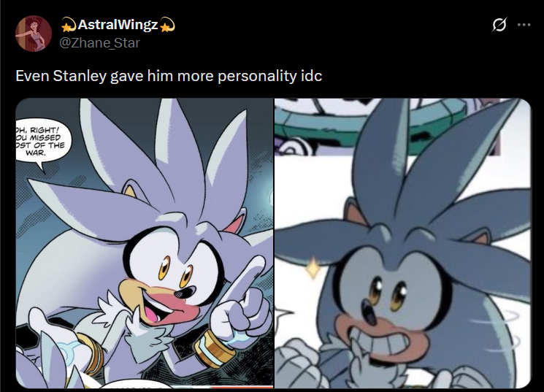Open the right darker Silver image
The image size is (544, 392).
(x=403, y=243)
